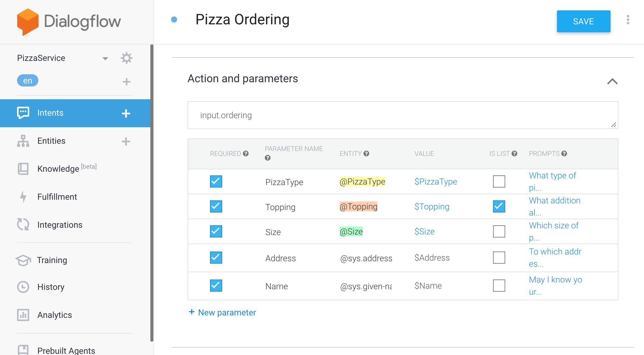Click the yellow @PizzaType entity highlight
644x355 pixels.
click(x=362, y=181)
